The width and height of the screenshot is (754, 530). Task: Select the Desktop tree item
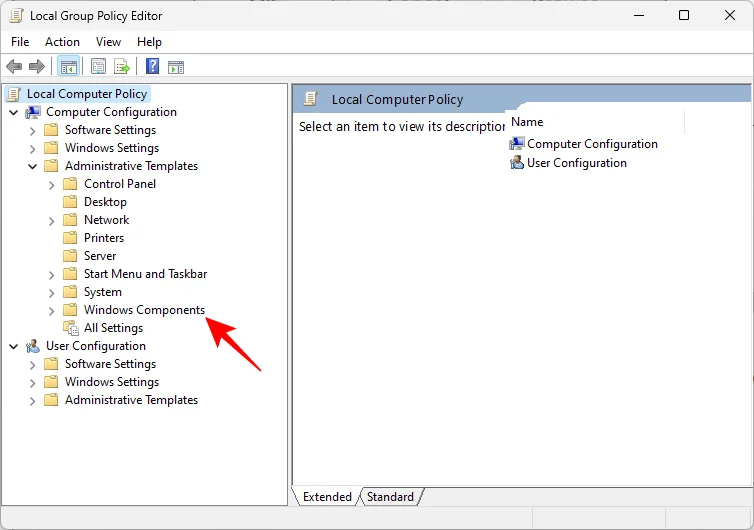tap(105, 202)
